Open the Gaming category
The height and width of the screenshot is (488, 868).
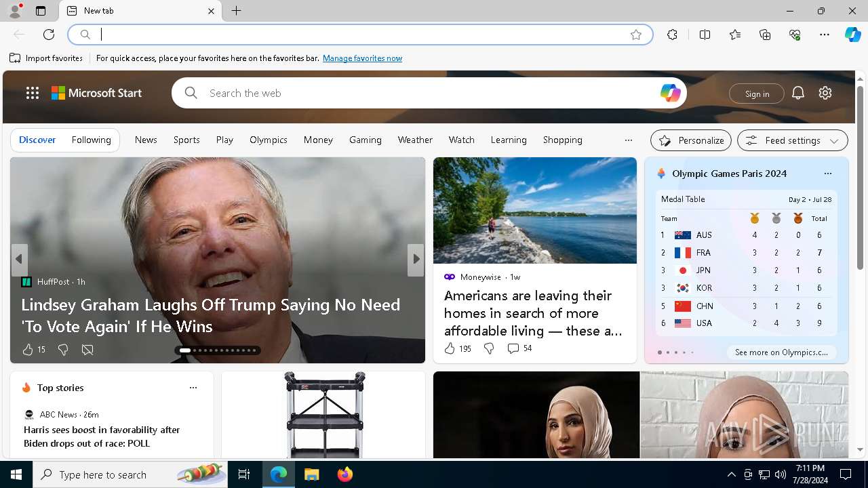tap(366, 140)
